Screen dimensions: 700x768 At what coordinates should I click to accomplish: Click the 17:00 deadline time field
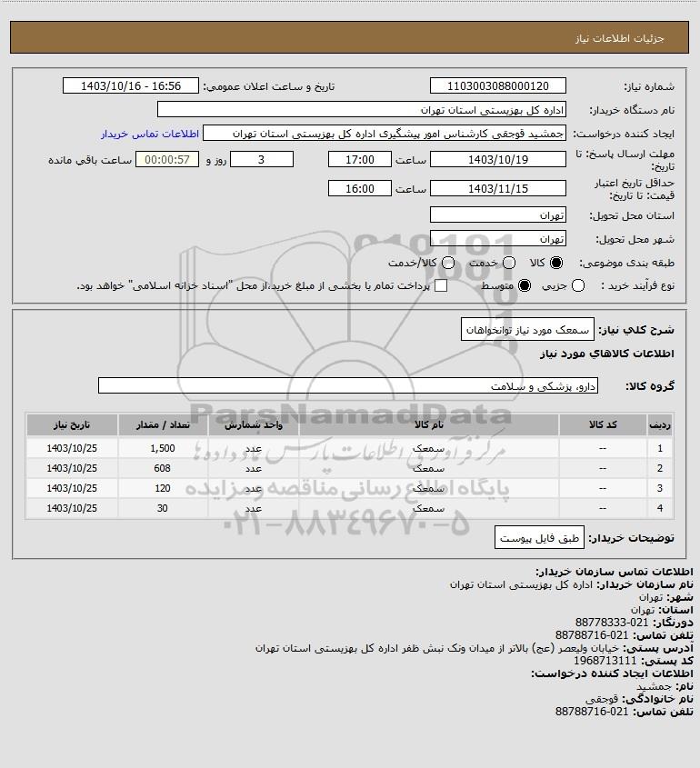point(360,159)
